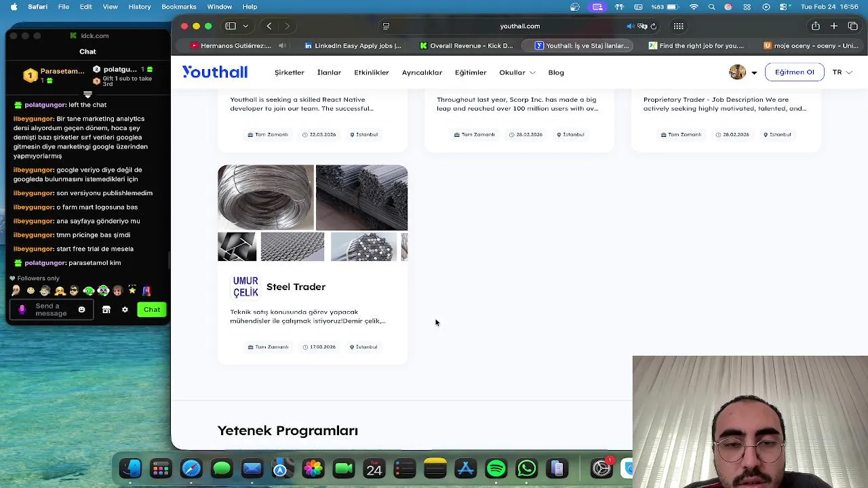Viewport: 868px width, 488px height.
Task: Click the Steel Trader card wire image
Action: pos(266,197)
